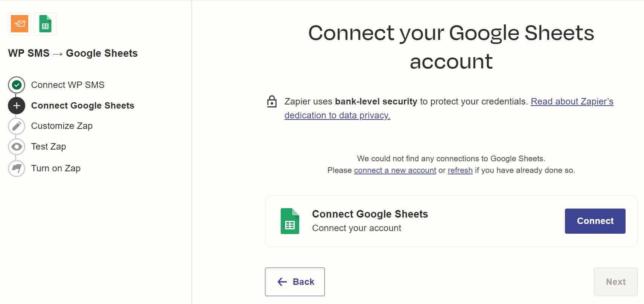Screen dimensions: 644x304
Task: Go to the Turn on Zap step
Action: [x=56, y=168]
